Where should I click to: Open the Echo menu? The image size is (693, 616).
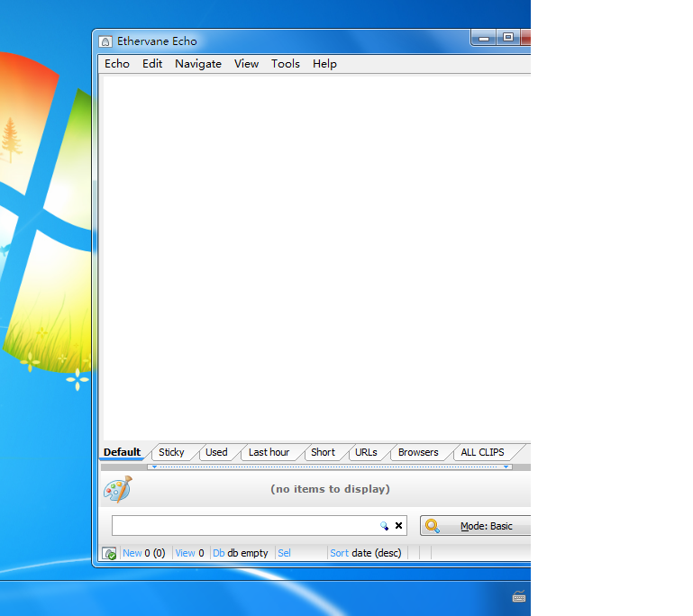click(117, 64)
